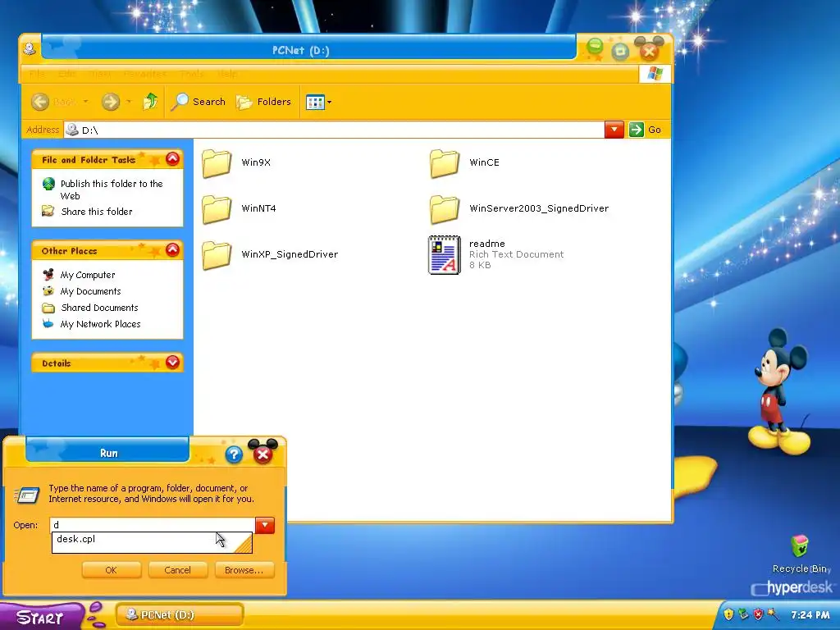Click the red shield alert tray icon

tap(758, 614)
